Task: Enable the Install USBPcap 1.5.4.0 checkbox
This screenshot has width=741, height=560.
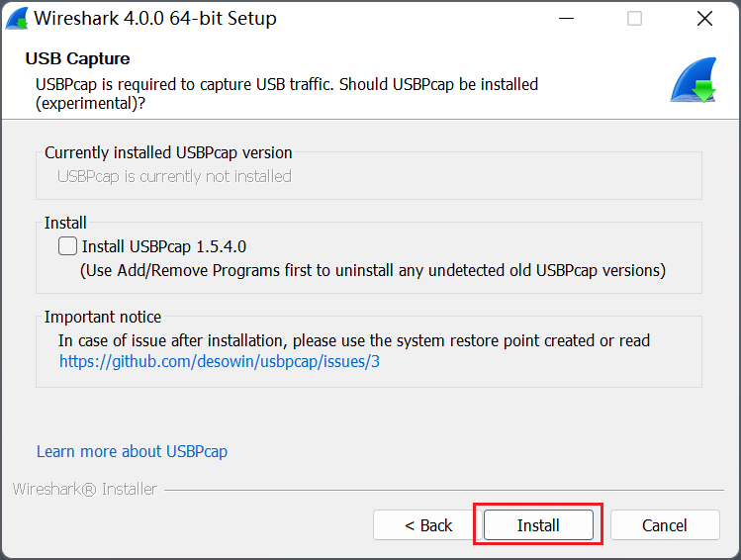Action: click(x=68, y=246)
